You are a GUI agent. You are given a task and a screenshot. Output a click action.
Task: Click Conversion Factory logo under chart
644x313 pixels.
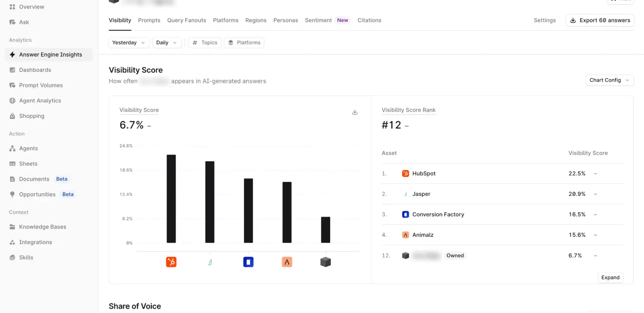[x=248, y=262]
